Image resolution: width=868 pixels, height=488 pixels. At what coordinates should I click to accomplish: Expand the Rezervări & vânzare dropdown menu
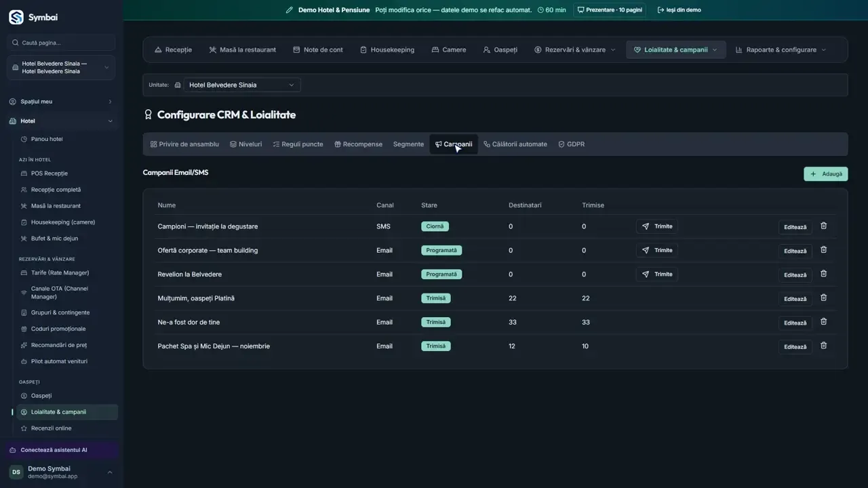click(x=575, y=49)
